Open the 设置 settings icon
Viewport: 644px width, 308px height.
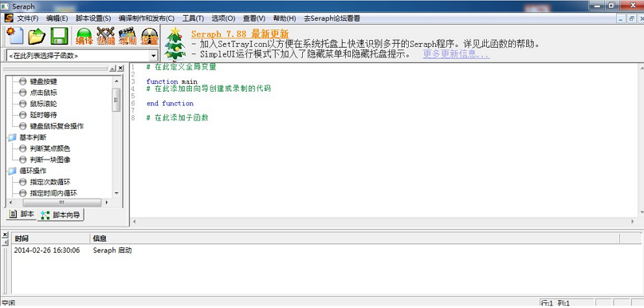click(x=150, y=36)
